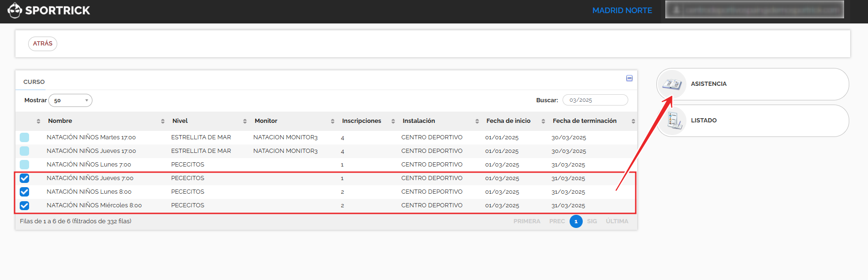Sort table by Inscripciones column

[x=361, y=121]
